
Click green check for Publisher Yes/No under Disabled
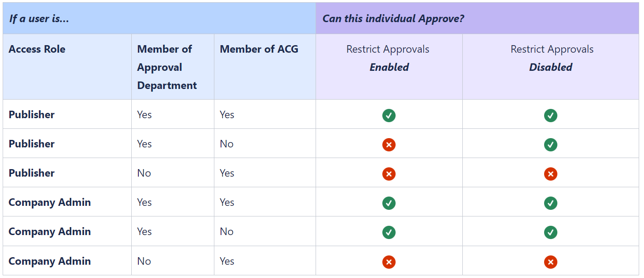pyautogui.click(x=551, y=145)
